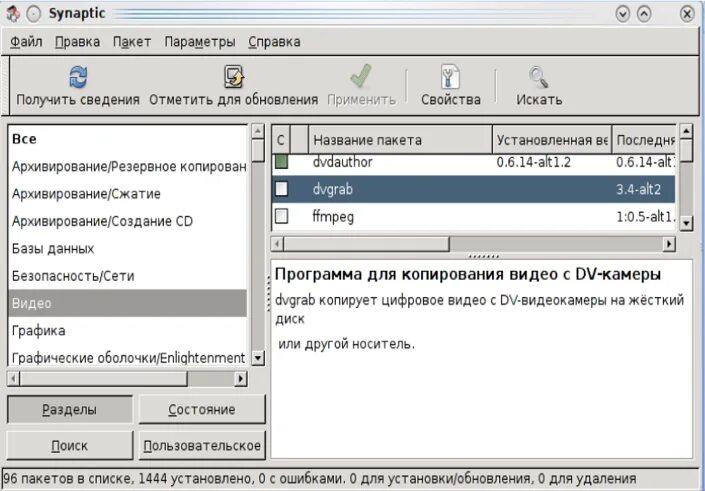The height and width of the screenshot is (491, 705).
Task: Click the package list horizontal scrollbar thumb
Action: point(366,244)
